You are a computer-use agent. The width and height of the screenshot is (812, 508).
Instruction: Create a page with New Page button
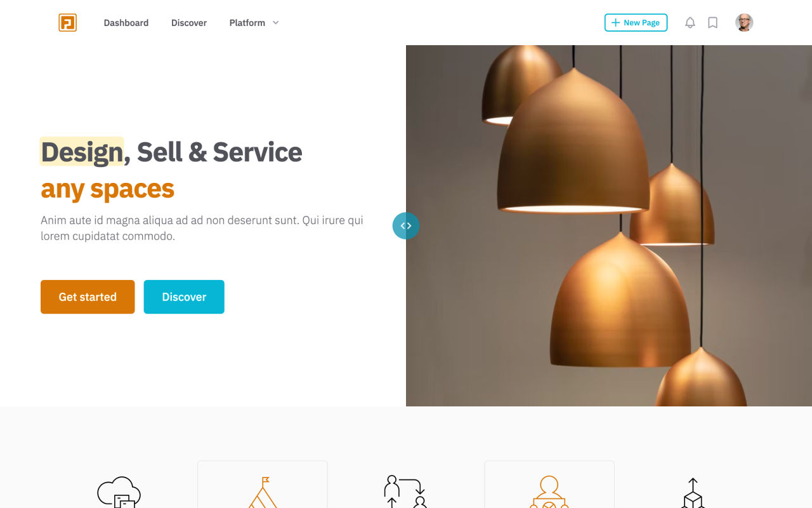636,23
